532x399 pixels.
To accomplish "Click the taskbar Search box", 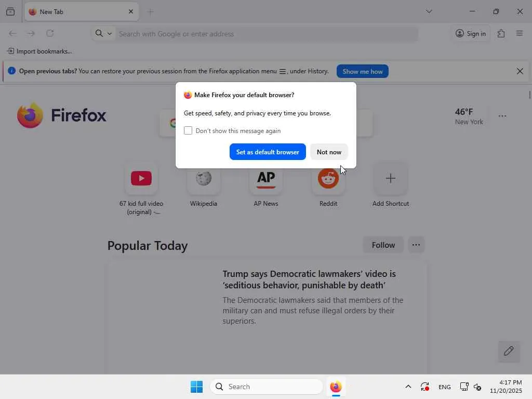I will pyautogui.click(x=267, y=387).
